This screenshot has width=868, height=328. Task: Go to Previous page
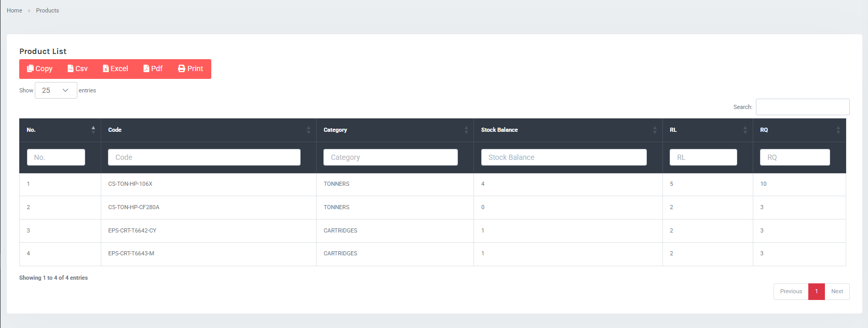click(791, 291)
